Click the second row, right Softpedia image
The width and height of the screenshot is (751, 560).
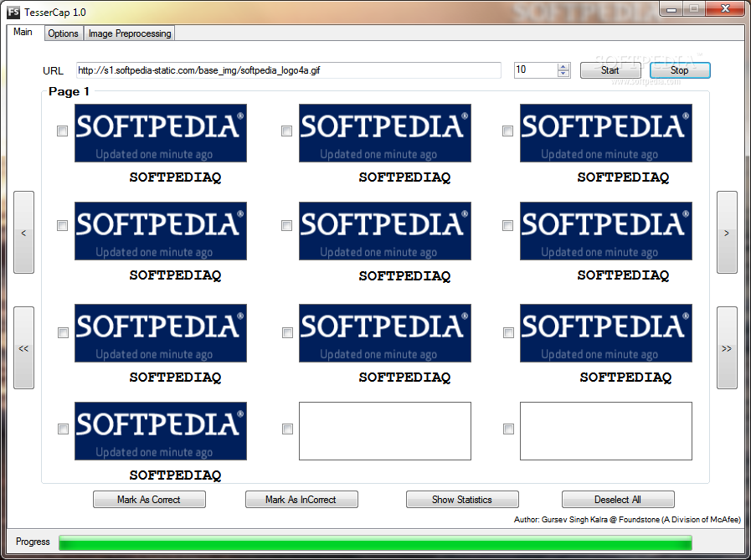(x=606, y=231)
